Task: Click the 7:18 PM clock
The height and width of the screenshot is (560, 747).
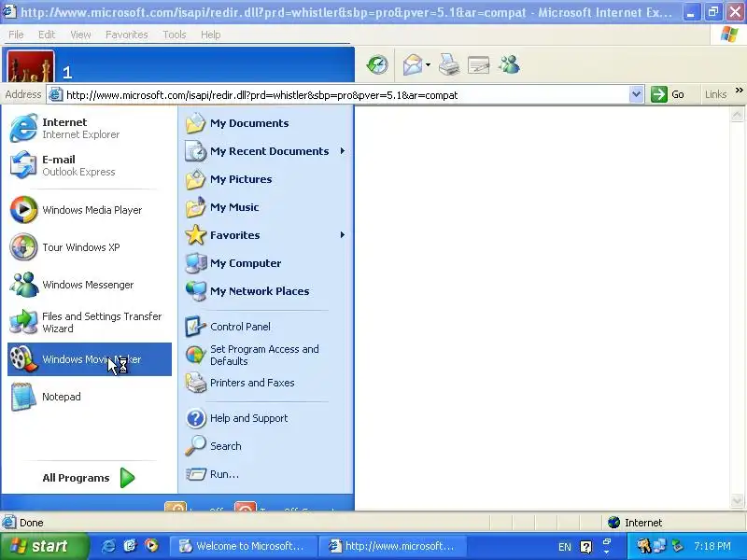Action: click(x=712, y=546)
